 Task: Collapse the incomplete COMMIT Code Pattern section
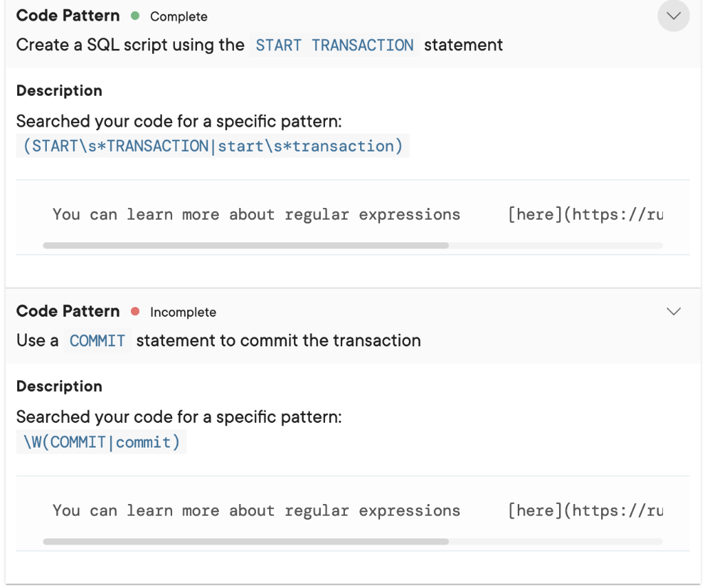(673, 311)
